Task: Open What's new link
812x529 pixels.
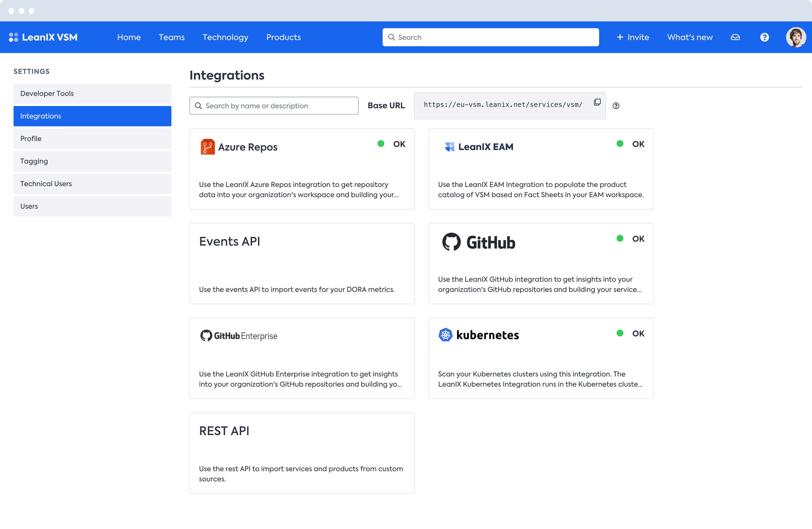Action: (690, 37)
